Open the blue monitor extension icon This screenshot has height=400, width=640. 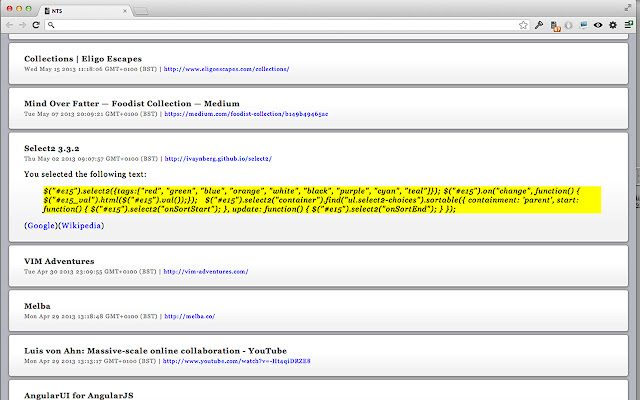(x=584, y=25)
